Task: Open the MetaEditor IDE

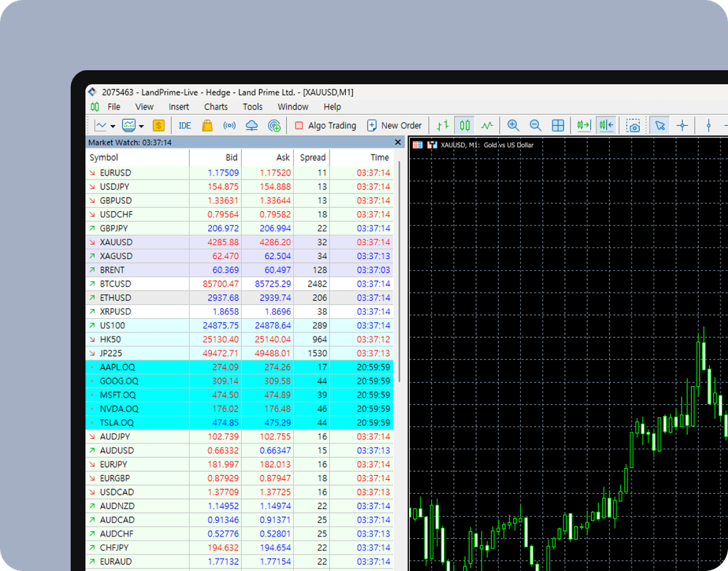Action: 185,126
